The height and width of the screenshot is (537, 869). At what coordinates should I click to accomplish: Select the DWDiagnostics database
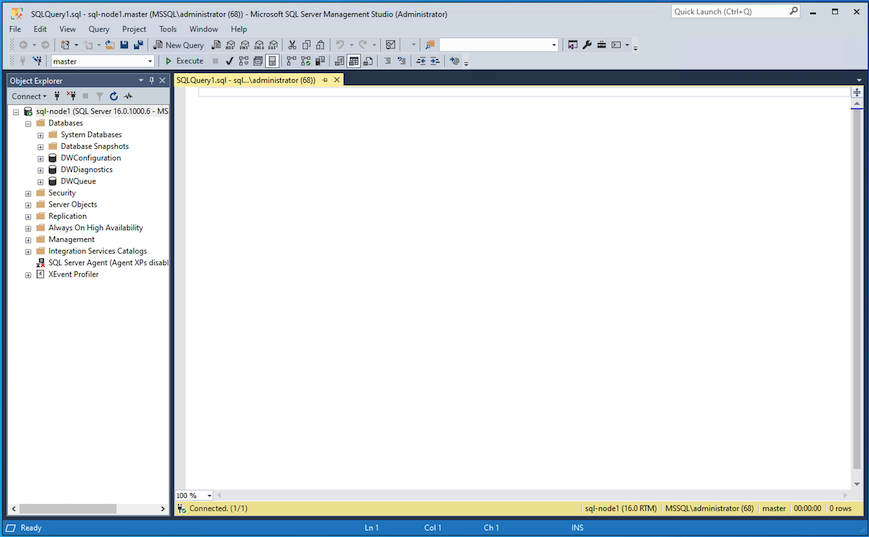(x=86, y=170)
